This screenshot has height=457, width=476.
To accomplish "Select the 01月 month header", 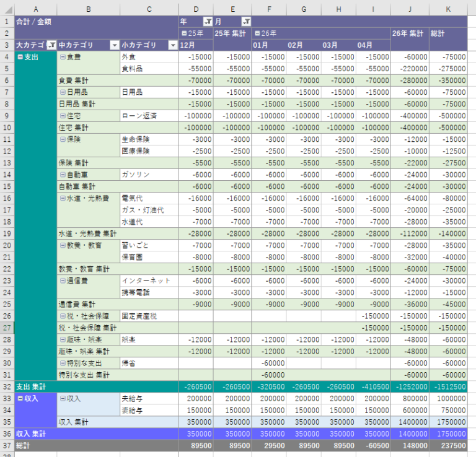I will [269, 45].
